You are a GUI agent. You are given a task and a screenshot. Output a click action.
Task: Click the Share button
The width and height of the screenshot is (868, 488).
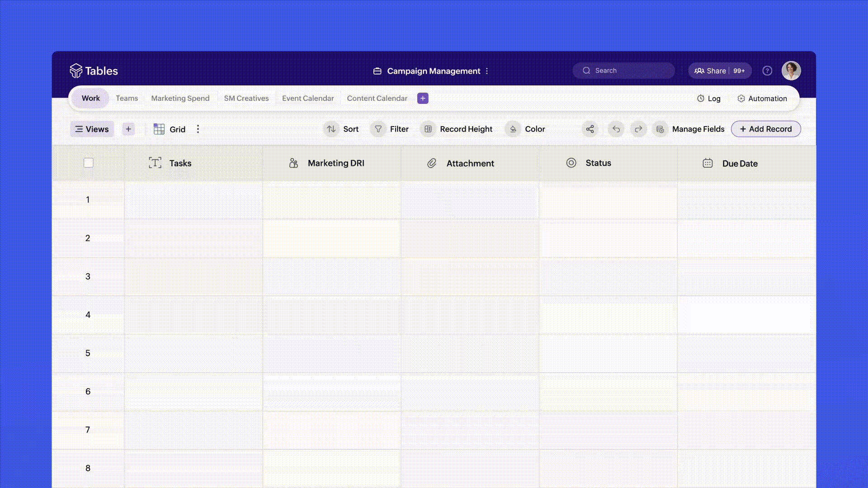pyautogui.click(x=711, y=71)
